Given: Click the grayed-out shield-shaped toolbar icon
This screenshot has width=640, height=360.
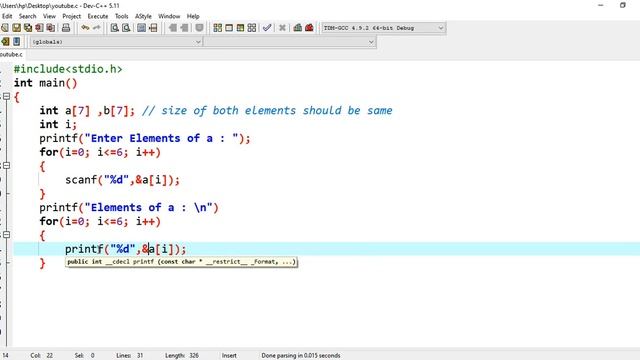Looking at the screenshot, I should point(199,28).
